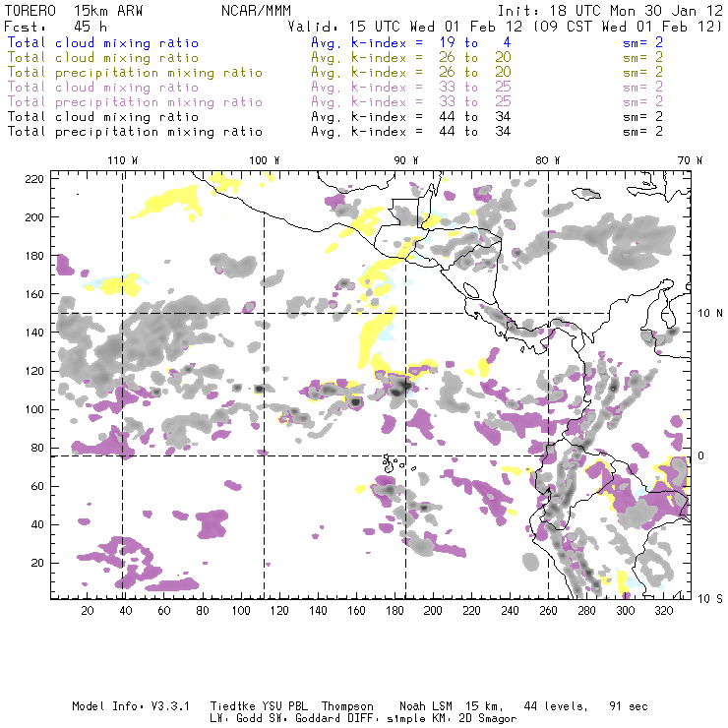Click the '0' equator latitude label

click(x=700, y=455)
